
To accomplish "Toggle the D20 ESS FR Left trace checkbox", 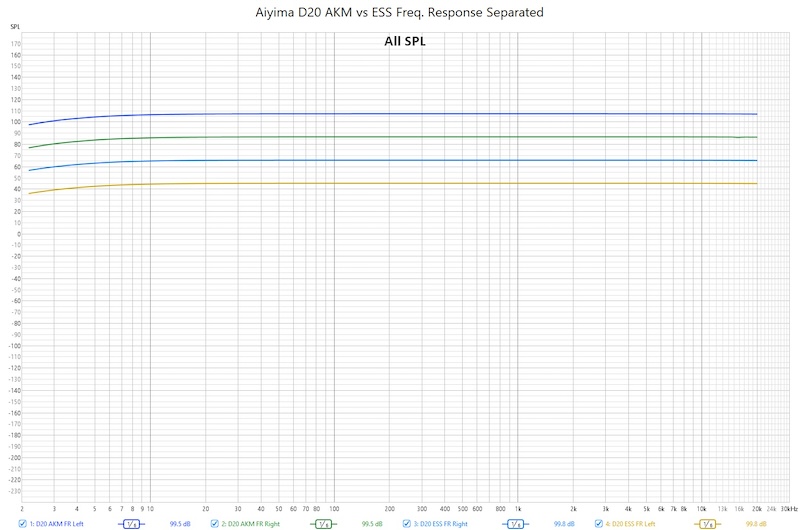I will pos(598,523).
